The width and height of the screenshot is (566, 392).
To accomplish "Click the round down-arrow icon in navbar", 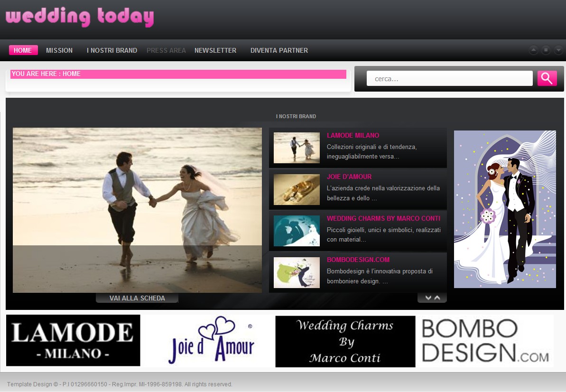I will [x=558, y=50].
